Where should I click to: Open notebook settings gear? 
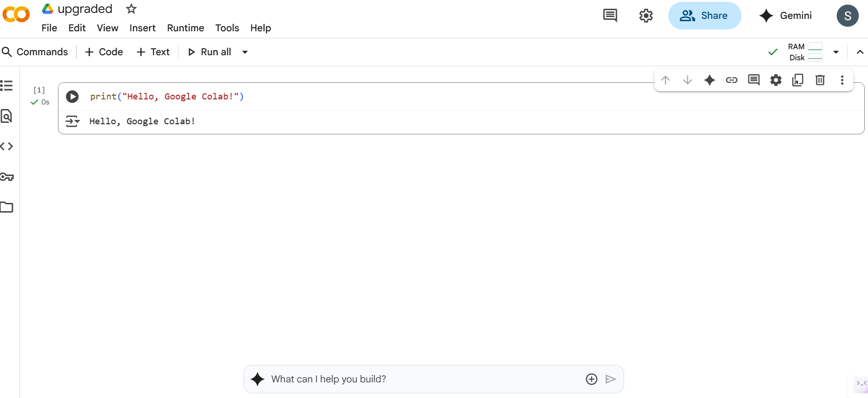click(x=646, y=15)
